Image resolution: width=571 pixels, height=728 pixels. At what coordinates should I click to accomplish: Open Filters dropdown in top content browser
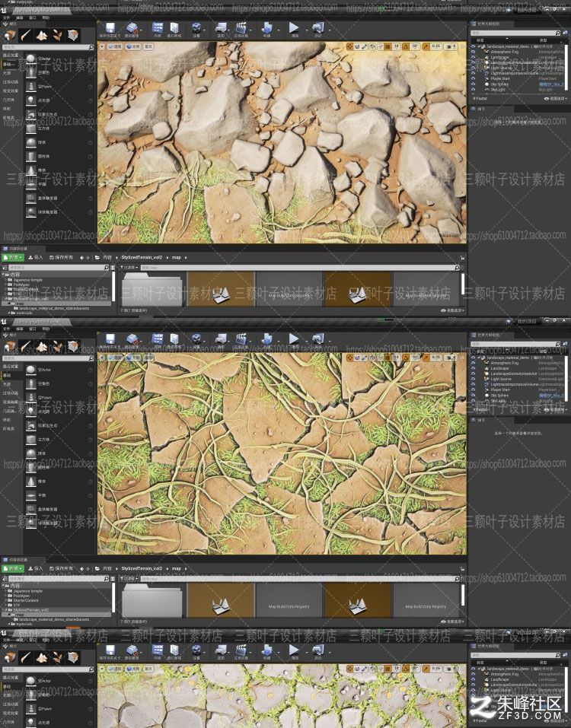pos(129,268)
